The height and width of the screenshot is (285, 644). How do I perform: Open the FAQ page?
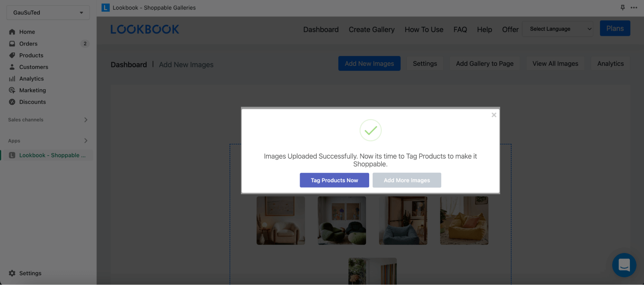[460, 29]
